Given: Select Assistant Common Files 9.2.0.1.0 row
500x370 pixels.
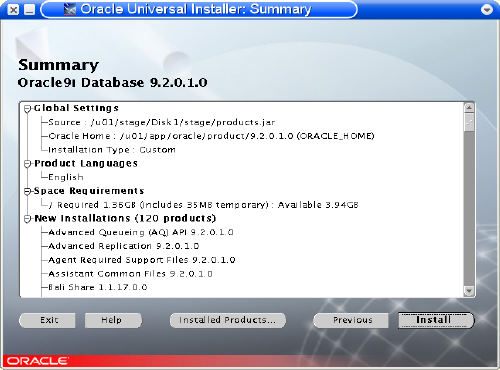Looking at the screenshot, I should (130, 274).
